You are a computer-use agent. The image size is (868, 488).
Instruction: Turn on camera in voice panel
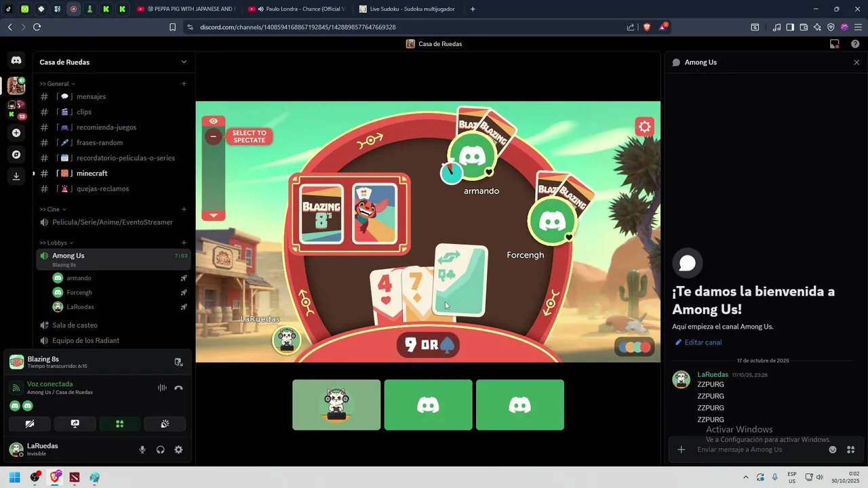(29, 424)
